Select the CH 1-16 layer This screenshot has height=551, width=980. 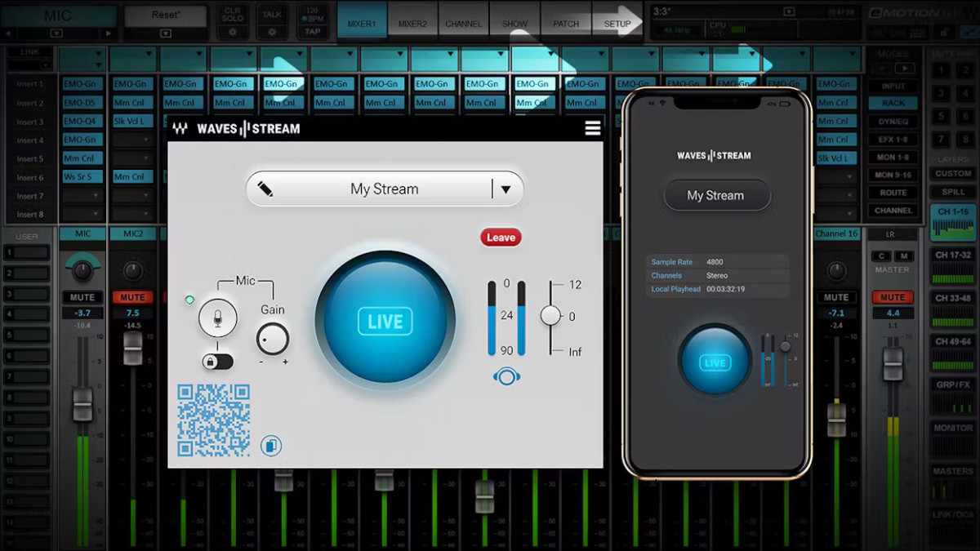click(953, 221)
